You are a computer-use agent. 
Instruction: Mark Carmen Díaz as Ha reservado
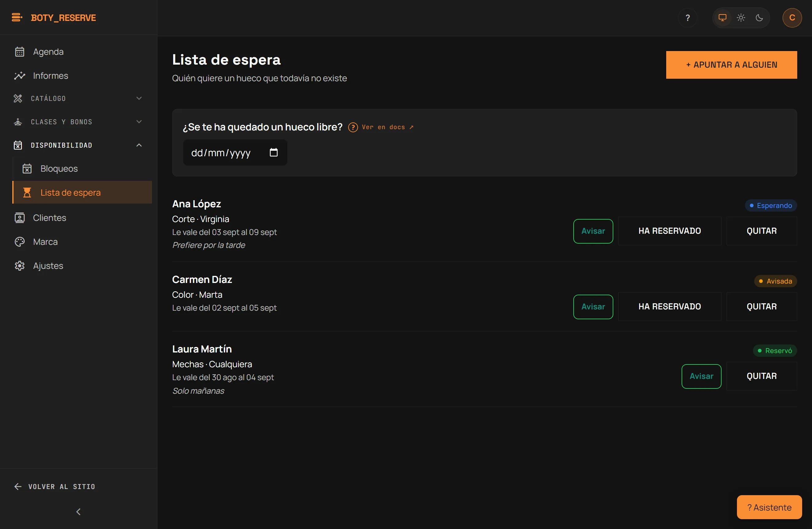(669, 307)
